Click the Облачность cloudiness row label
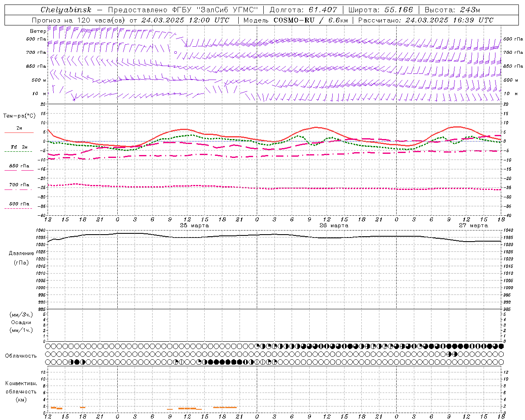Screen dimensions: 525x420 pos(21,356)
